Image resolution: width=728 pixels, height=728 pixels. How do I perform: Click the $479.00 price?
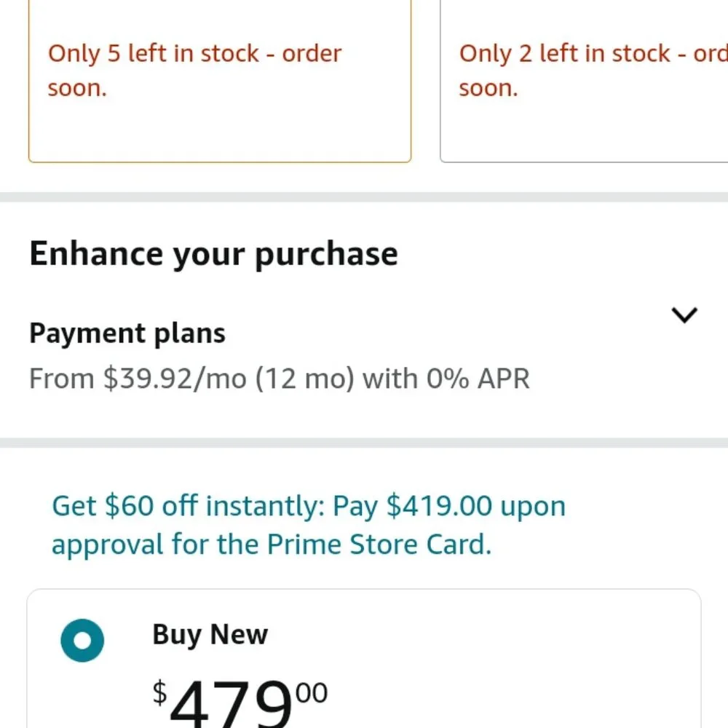click(240, 701)
